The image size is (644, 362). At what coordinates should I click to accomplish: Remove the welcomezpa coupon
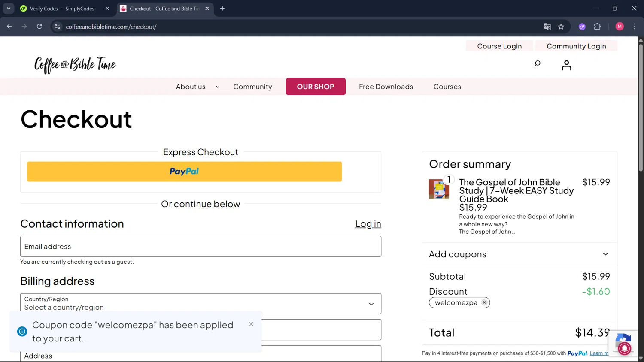[484, 302]
